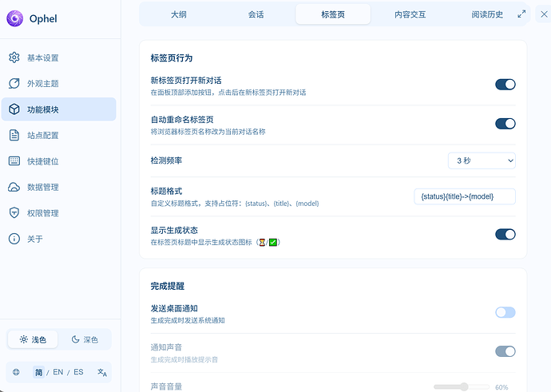The height and width of the screenshot is (392, 551).
Task: Click the 完成提醒 section heading
Action: pyautogui.click(x=168, y=286)
